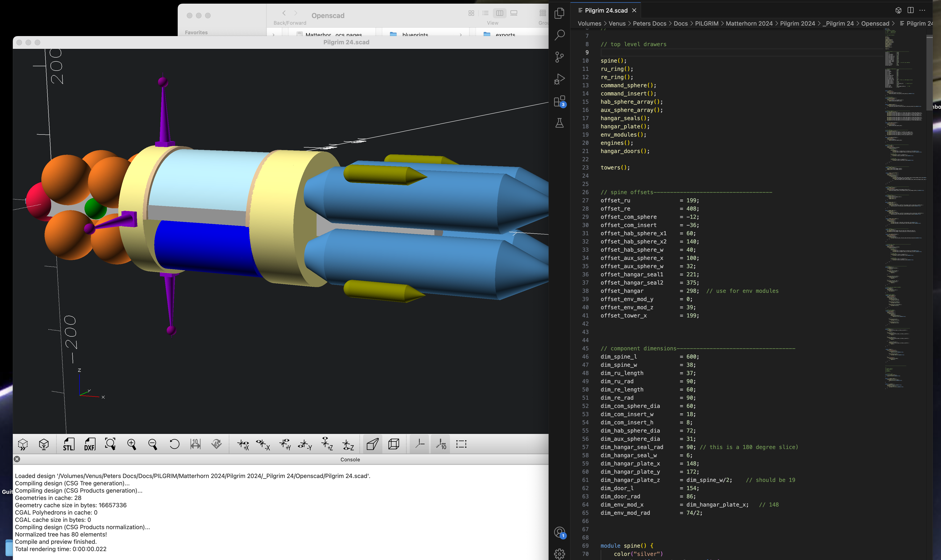Go forward in the Finder window
The width and height of the screenshot is (941, 560).
coord(296,13)
